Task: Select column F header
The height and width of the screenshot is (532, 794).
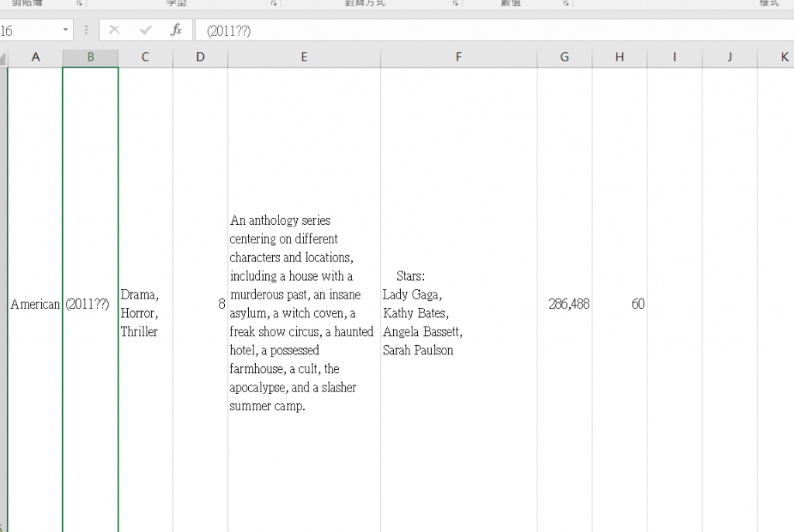Action: (459, 57)
